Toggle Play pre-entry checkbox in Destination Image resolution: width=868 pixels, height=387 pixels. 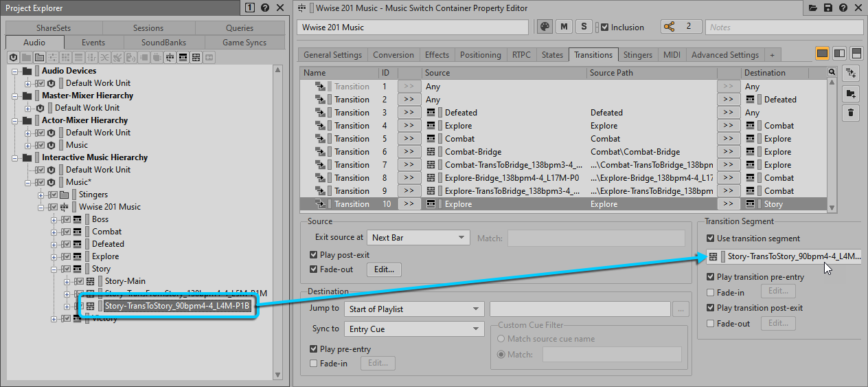pyautogui.click(x=314, y=349)
